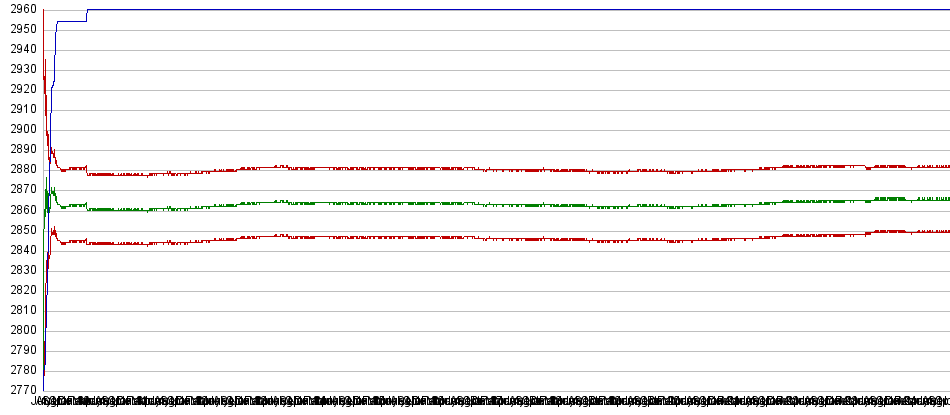Screen dimensions: 950x415
Task: Click the 2860 y-axis label
Action: [19, 210]
